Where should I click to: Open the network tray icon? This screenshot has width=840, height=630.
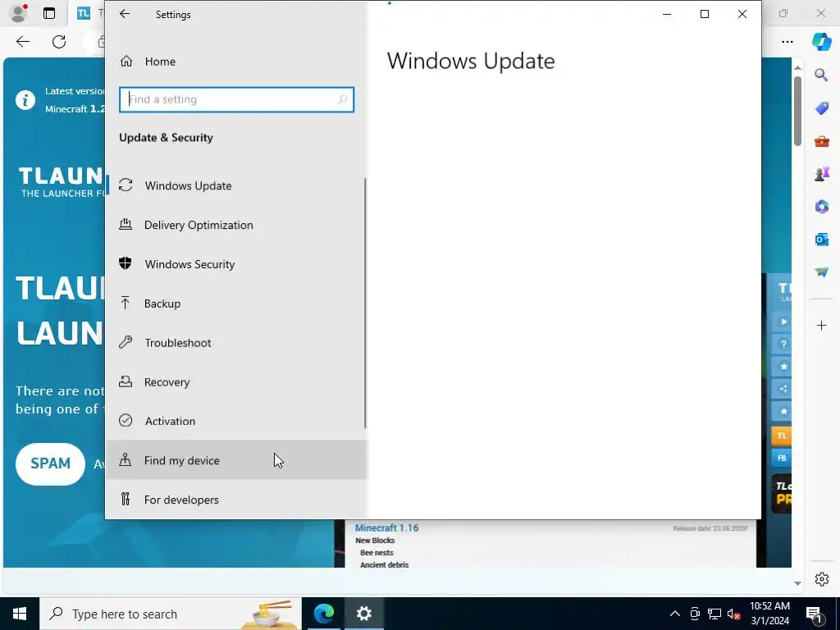(x=714, y=614)
